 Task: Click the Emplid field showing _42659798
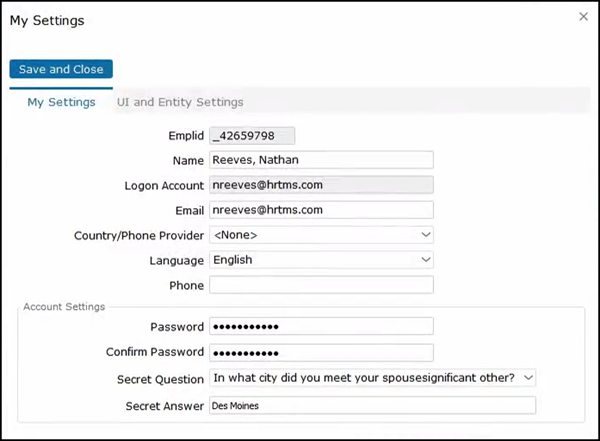pyautogui.click(x=252, y=135)
